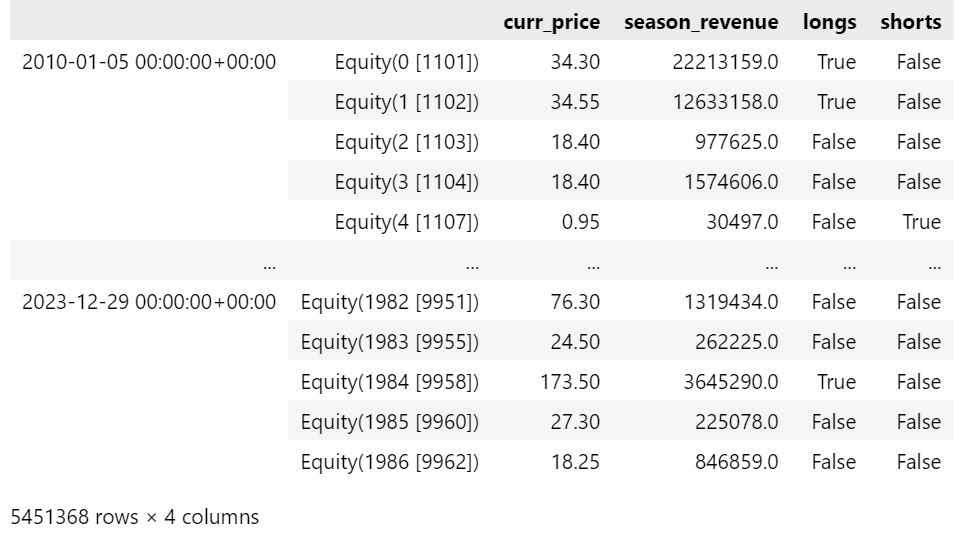Select the curr_price value 173.50
The image size is (974, 542).
point(570,382)
